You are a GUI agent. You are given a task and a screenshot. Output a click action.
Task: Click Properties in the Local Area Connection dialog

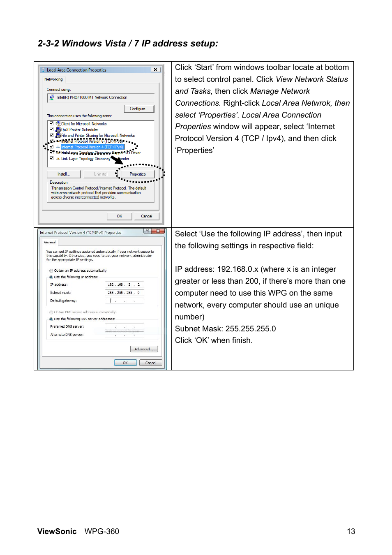(x=138, y=174)
